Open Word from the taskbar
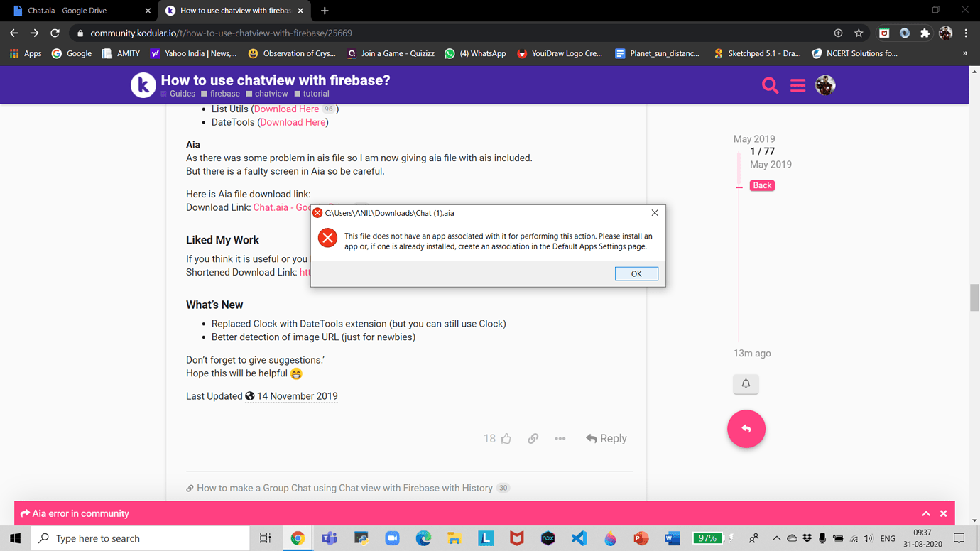The image size is (980, 551). 673,538
